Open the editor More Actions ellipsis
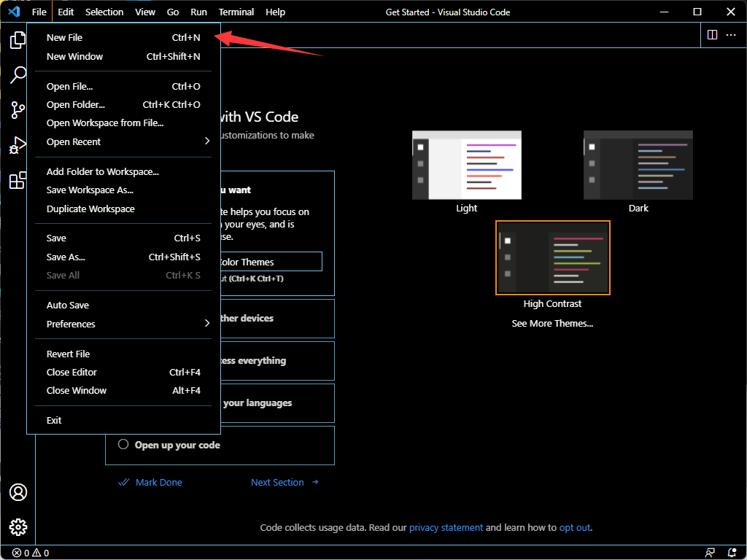The height and width of the screenshot is (560, 747). (731, 35)
